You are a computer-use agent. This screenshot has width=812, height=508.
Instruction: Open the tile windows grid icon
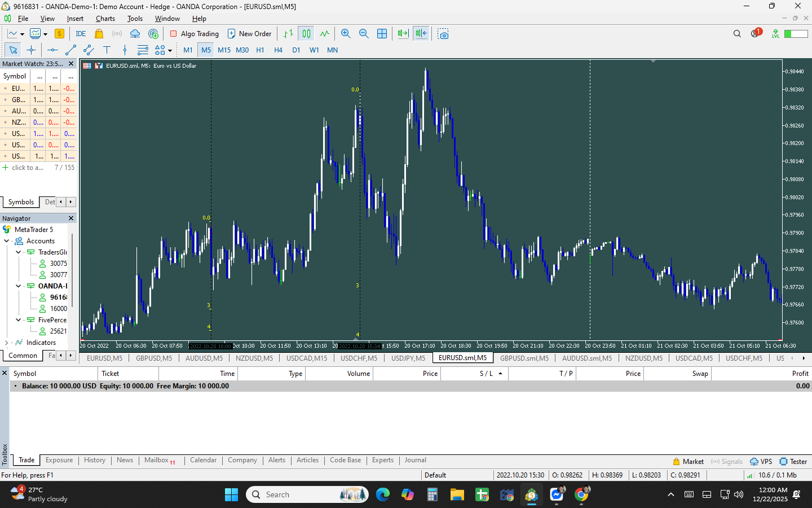coord(382,34)
